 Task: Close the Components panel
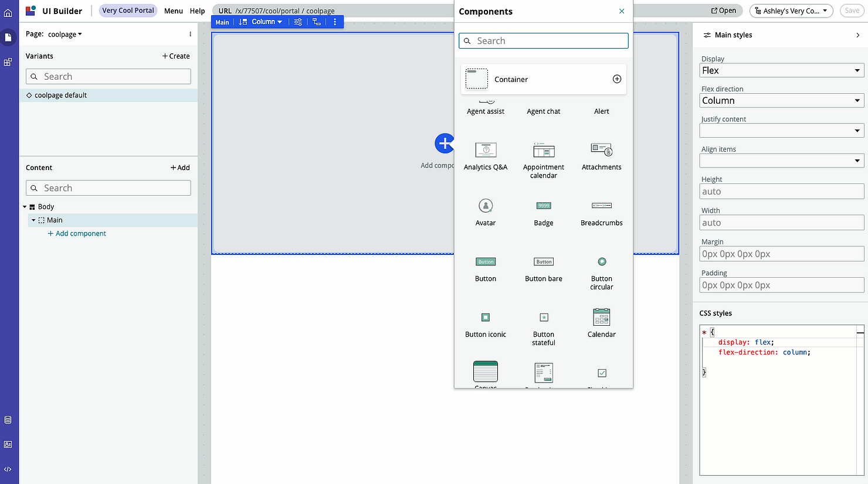622,11
